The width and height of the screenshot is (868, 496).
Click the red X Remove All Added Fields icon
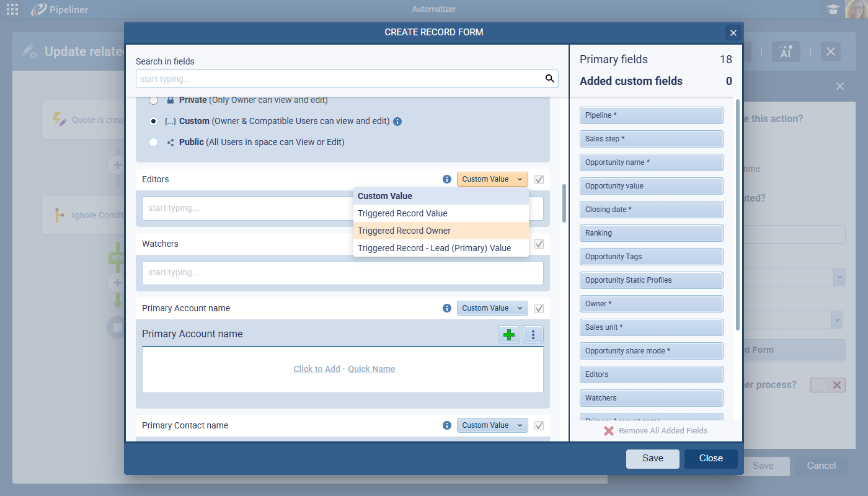click(609, 430)
